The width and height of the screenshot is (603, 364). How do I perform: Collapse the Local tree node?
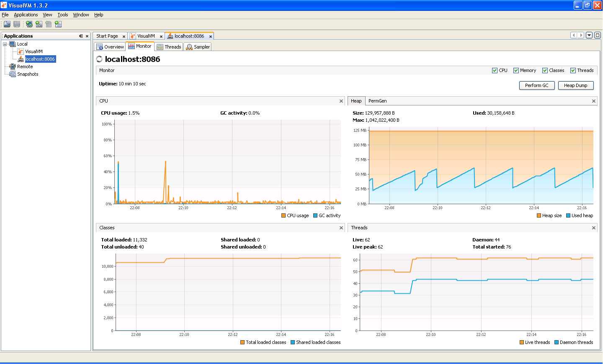(x=5, y=44)
